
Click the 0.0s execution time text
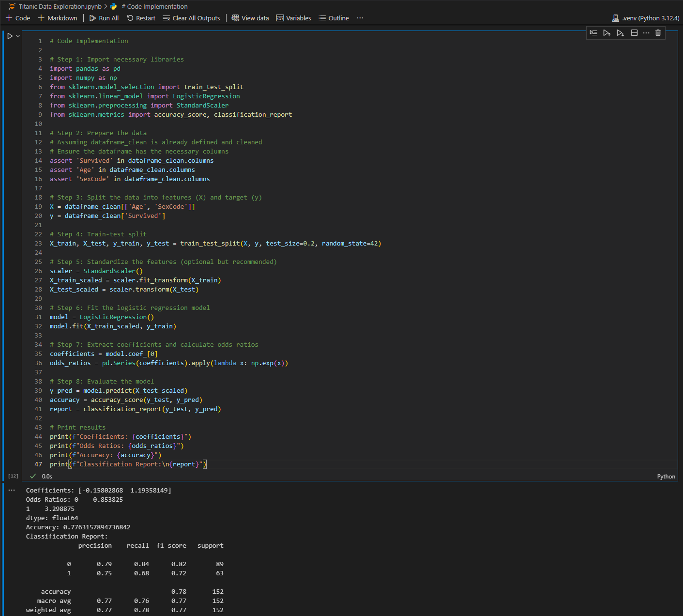click(47, 477)
